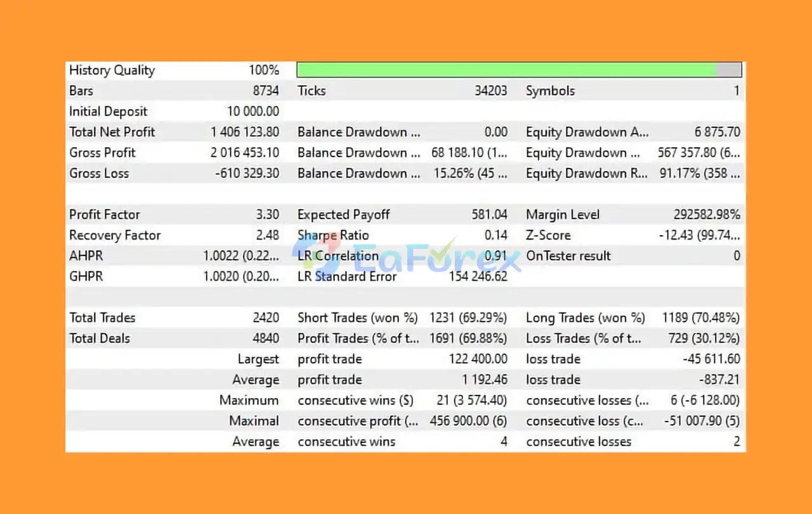Click Sharpe Ratio value 0.14
812x514 pixels.
click(496, 235)
